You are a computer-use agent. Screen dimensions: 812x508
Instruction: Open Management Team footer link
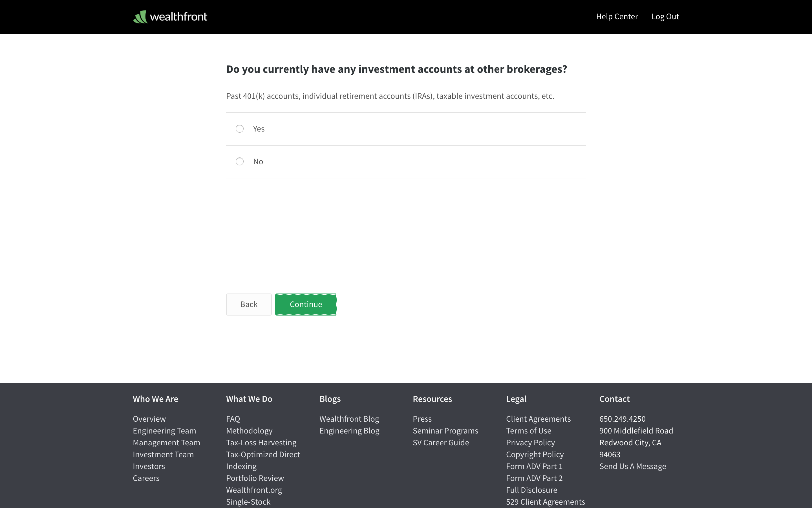[166, 443]
